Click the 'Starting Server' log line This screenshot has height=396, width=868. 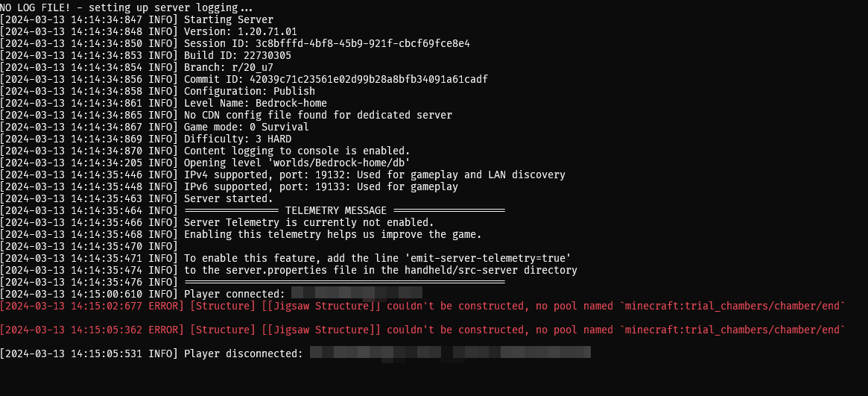pyautogui.click(x=229, y=19)
